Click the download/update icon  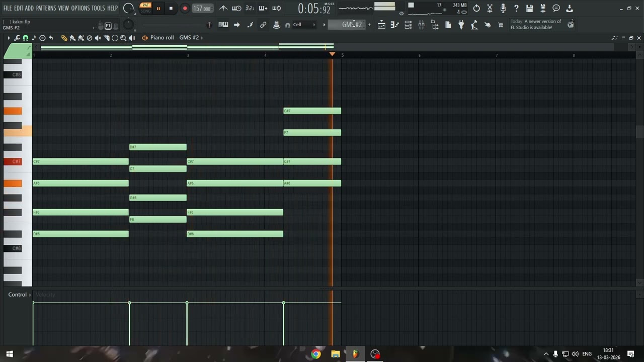570,8
